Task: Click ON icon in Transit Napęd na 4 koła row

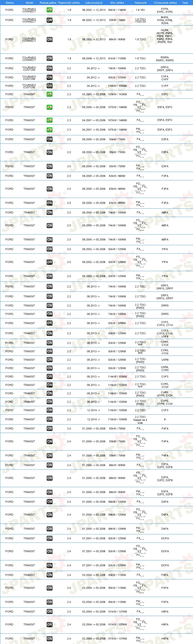Action: 49,420
